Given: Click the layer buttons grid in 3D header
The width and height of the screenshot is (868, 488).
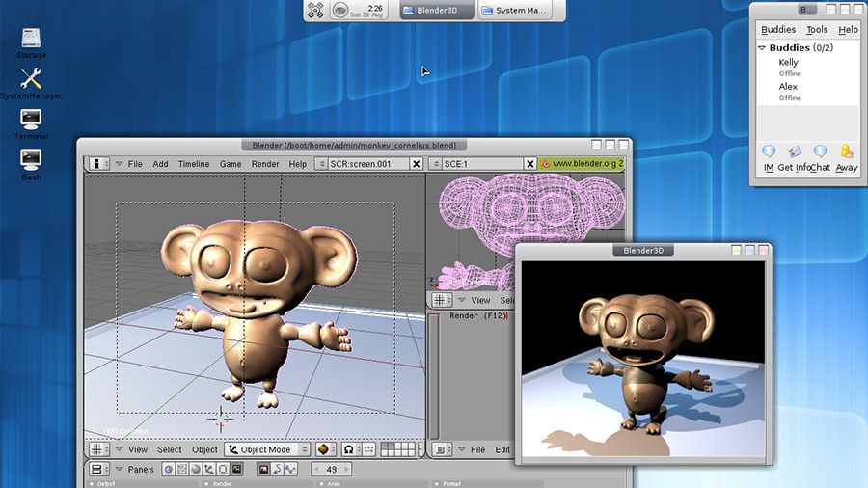Looking at the screenshot, I should point(397,449).
